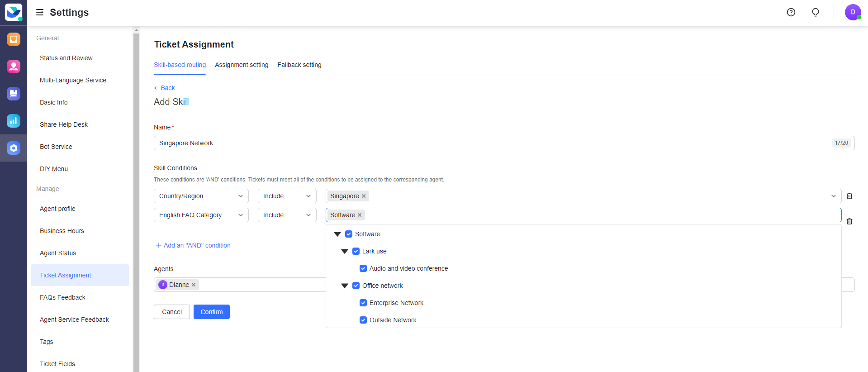Uncheck the Outside Network checkbox
The width and height of the screenshot is (868, 372).
click(x=363, y=320)
